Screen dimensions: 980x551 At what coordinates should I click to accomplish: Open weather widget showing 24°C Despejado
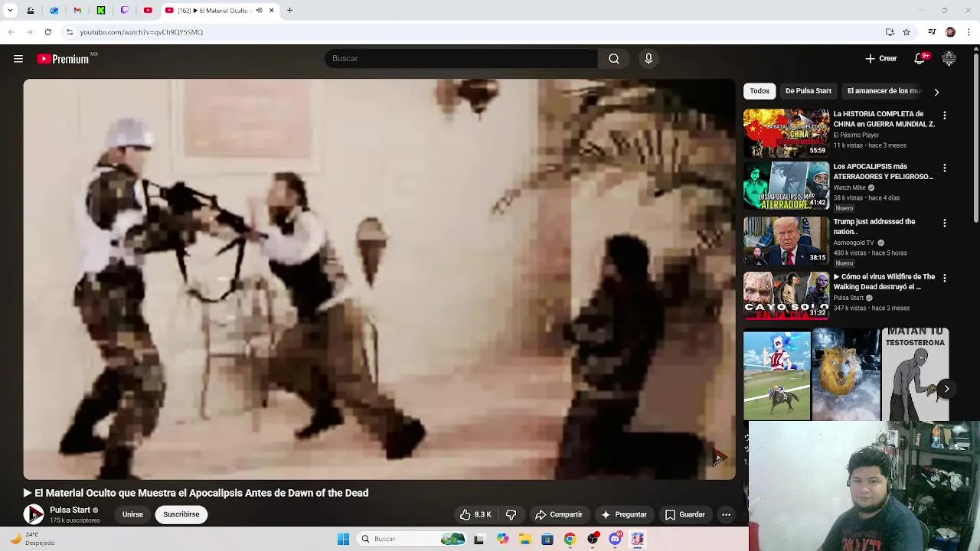pos(32,539)
